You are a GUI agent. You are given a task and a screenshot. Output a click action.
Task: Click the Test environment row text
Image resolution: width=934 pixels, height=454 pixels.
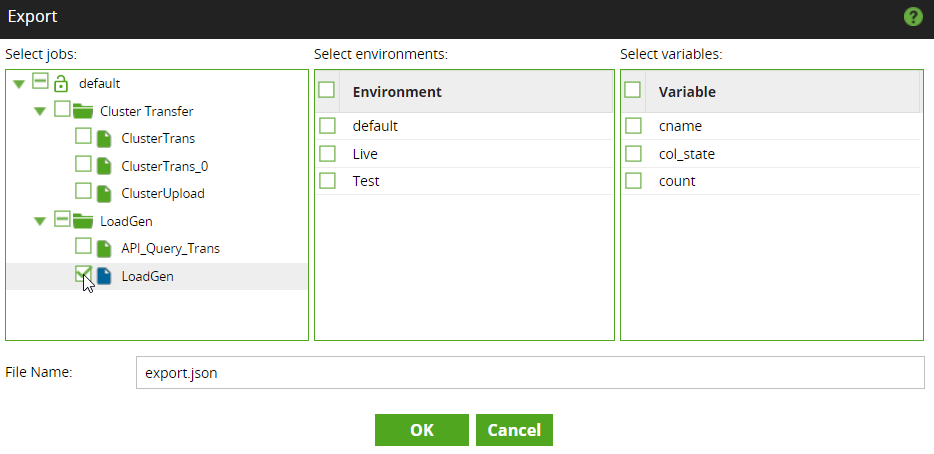coord(366,181)
